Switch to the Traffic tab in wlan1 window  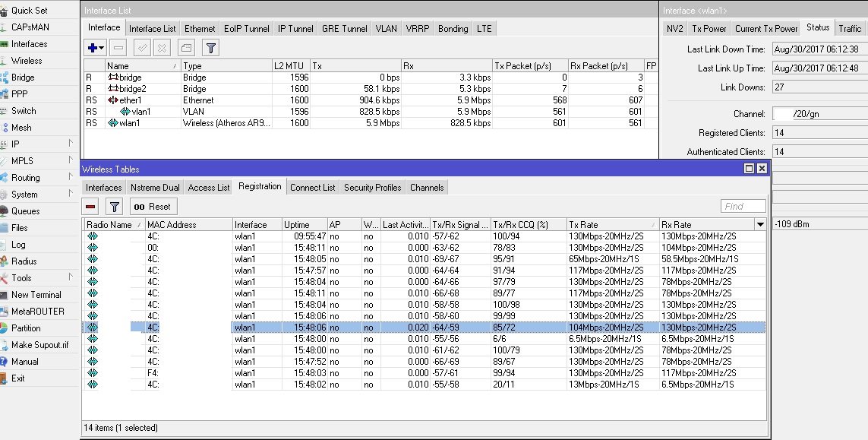pyautogui.click(x=850, y=29)
